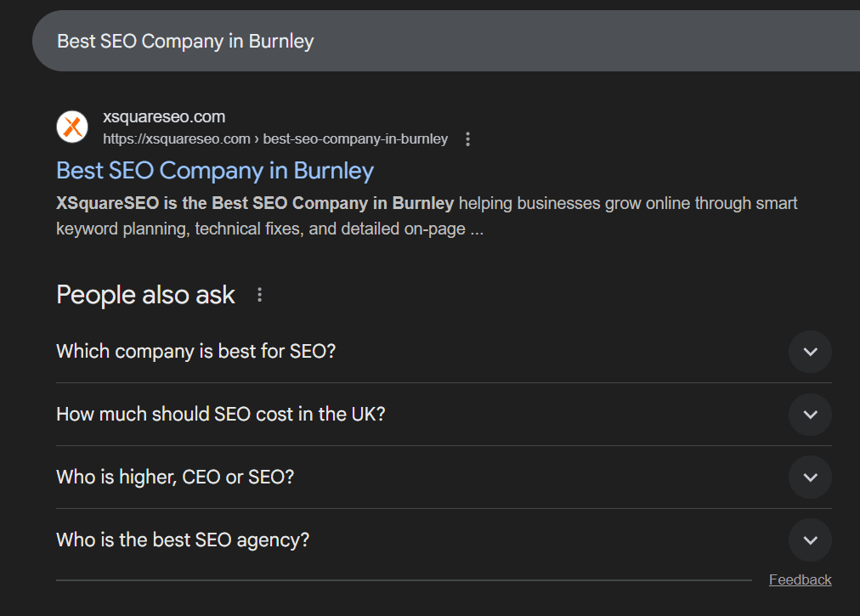This screenshot has height=616, width=860.
Task: Click the "Who is higher, CEO or SEO?" question
Action: [174, 477]
